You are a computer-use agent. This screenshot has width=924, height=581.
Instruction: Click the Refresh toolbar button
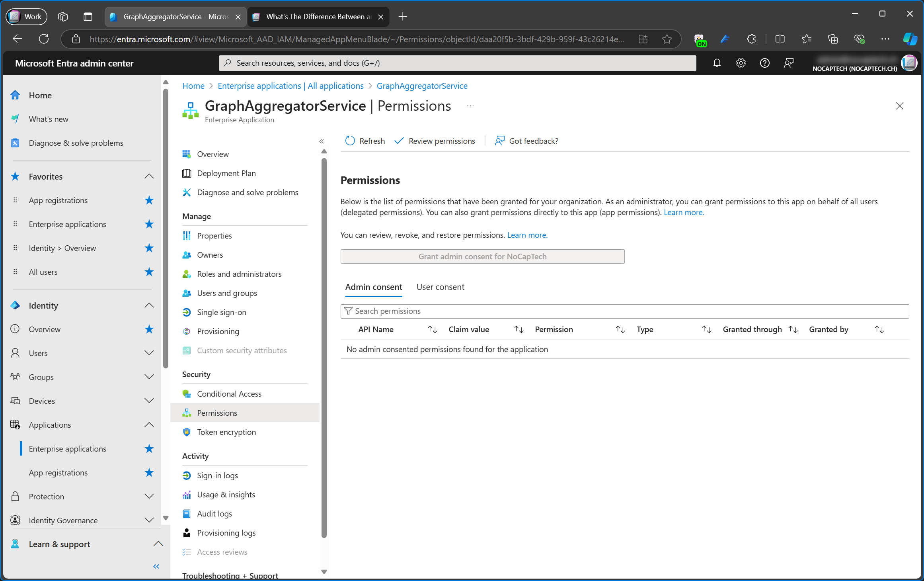(x=365, y=141)
